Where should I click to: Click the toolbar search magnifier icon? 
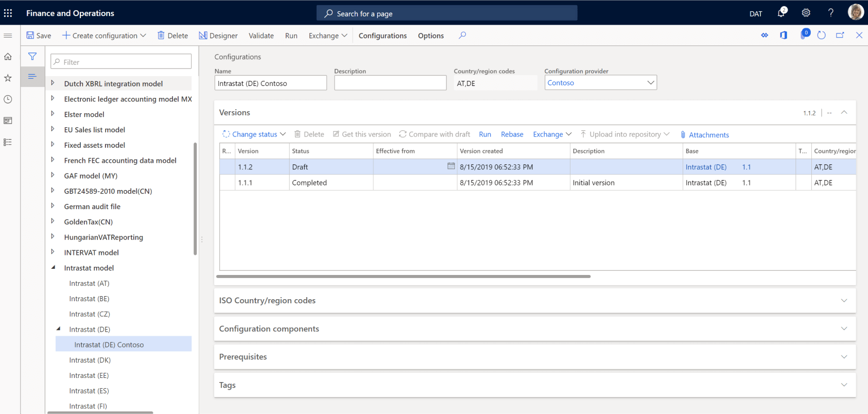pos(462,35)
